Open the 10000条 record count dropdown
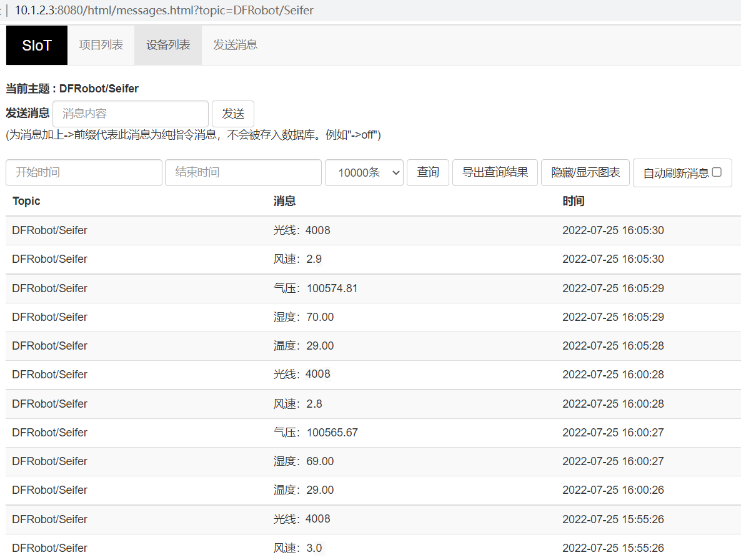 [364, 172]
